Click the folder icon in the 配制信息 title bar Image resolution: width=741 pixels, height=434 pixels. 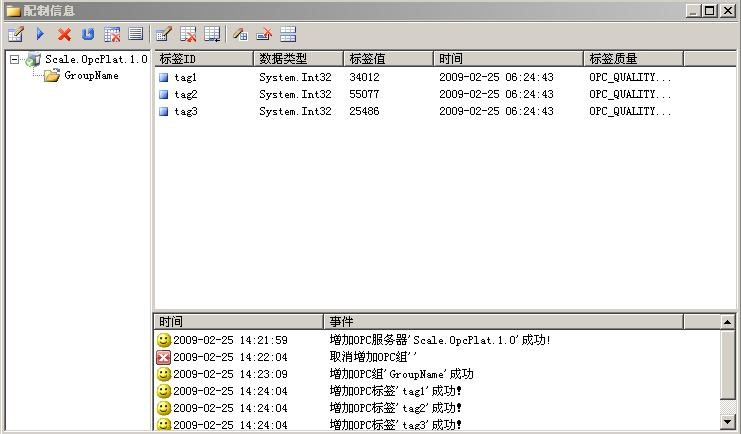[x=13, y=10]
